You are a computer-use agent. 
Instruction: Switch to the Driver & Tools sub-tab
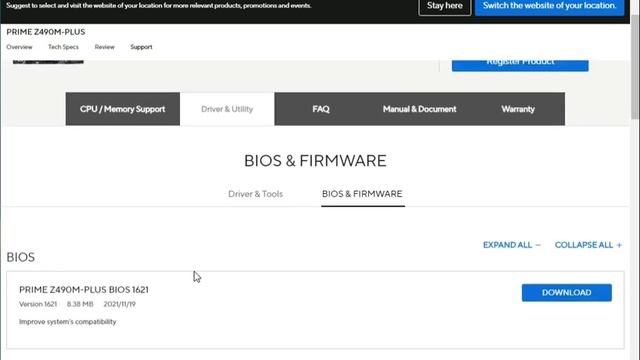[x=256, y=194]
